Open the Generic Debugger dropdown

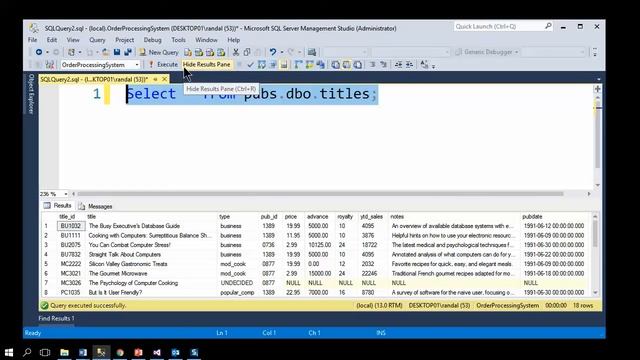[516, 52]
